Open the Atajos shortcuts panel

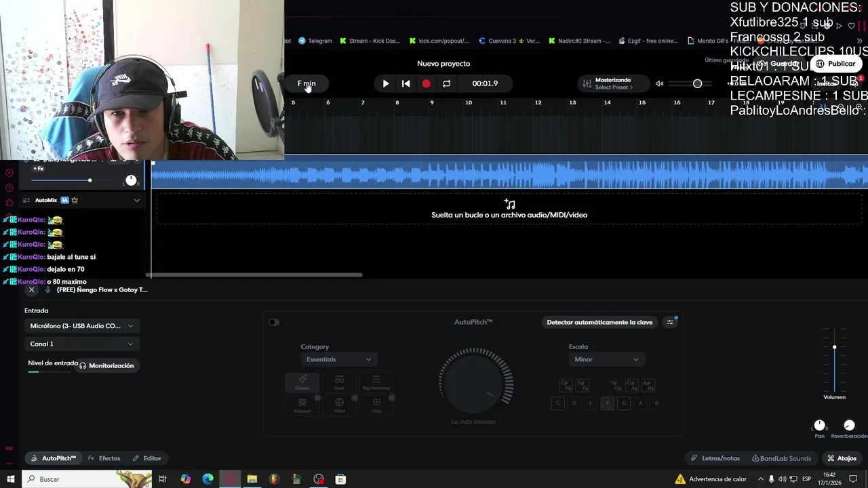842,458
